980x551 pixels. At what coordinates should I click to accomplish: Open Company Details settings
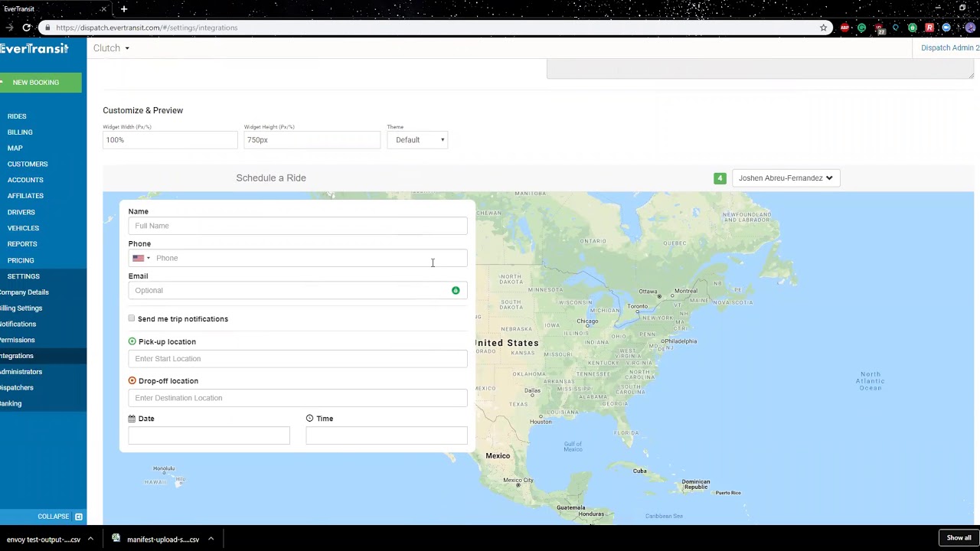coord(24,292)
